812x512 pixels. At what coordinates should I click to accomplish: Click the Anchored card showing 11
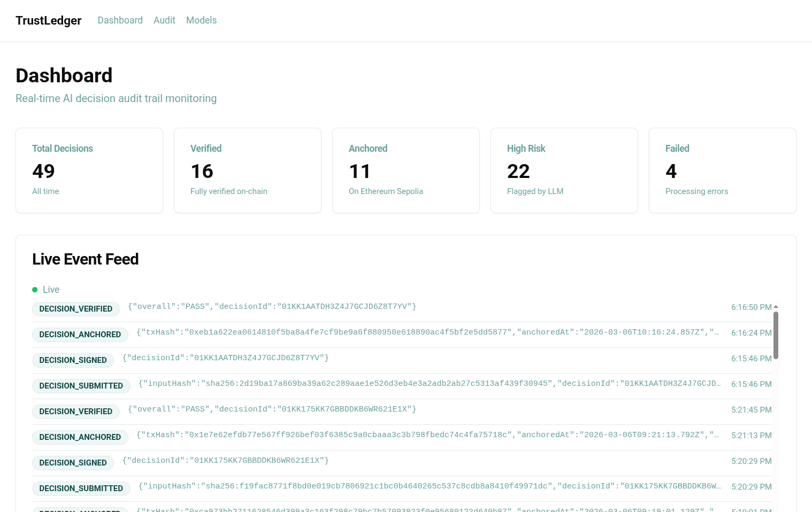coord(405,170)
